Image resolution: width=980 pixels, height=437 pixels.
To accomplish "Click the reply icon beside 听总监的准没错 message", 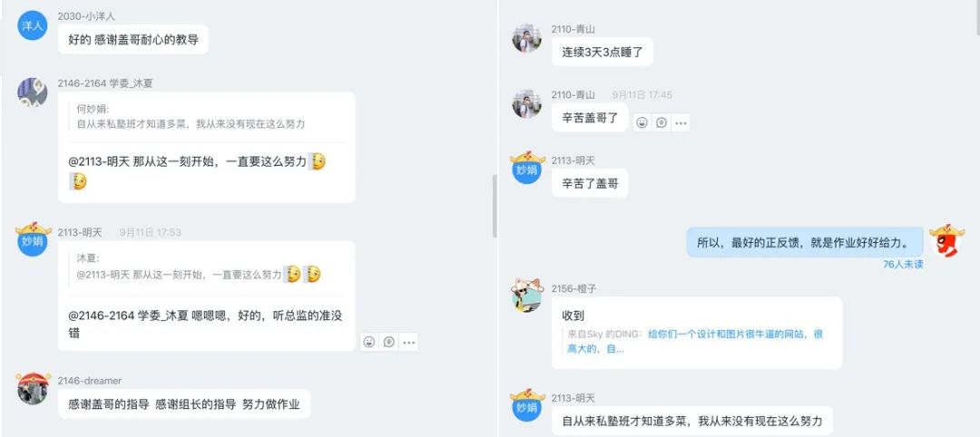I will point(388,342).
